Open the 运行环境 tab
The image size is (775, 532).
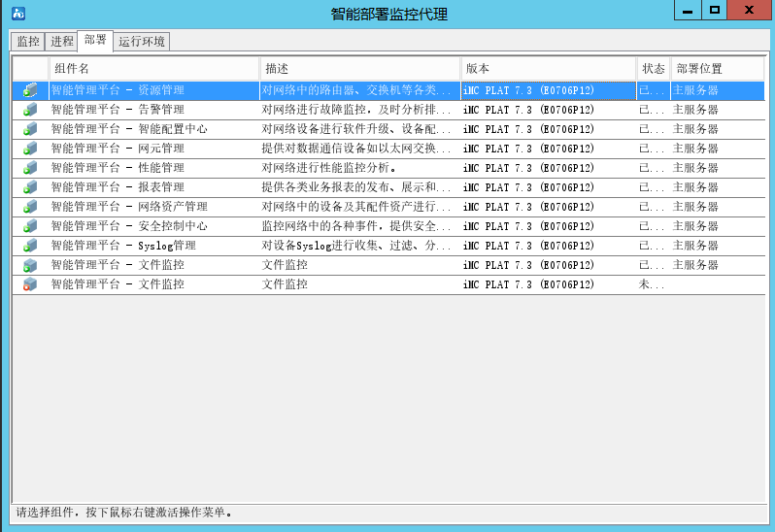142,42
